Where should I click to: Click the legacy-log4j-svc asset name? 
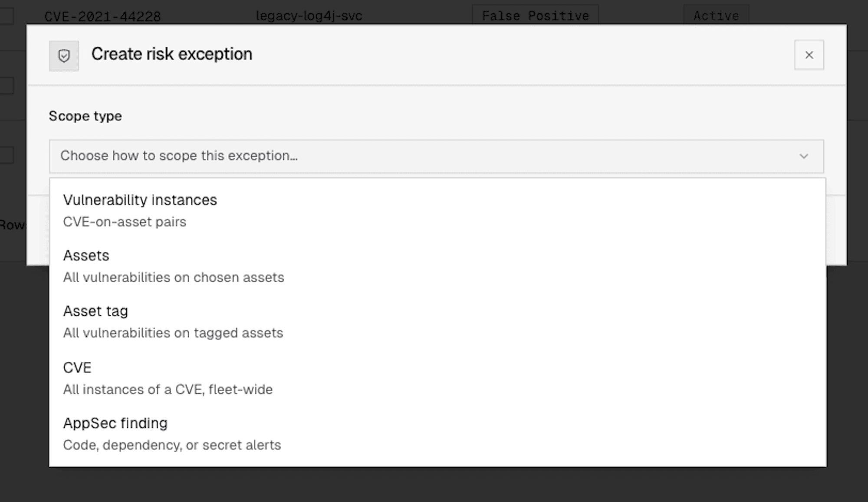coord(309,16)
